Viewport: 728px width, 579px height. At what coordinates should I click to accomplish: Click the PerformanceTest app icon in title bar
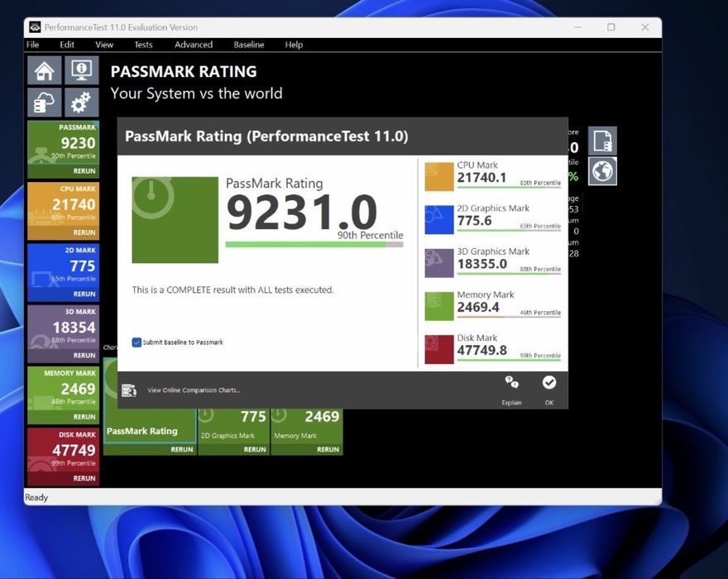35,27
